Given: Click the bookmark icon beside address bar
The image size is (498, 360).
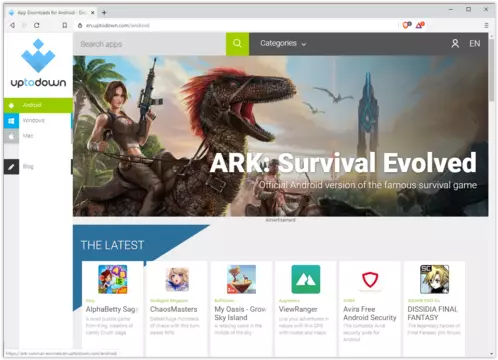Looking at the screenshot, I should (x=65, y=25).
